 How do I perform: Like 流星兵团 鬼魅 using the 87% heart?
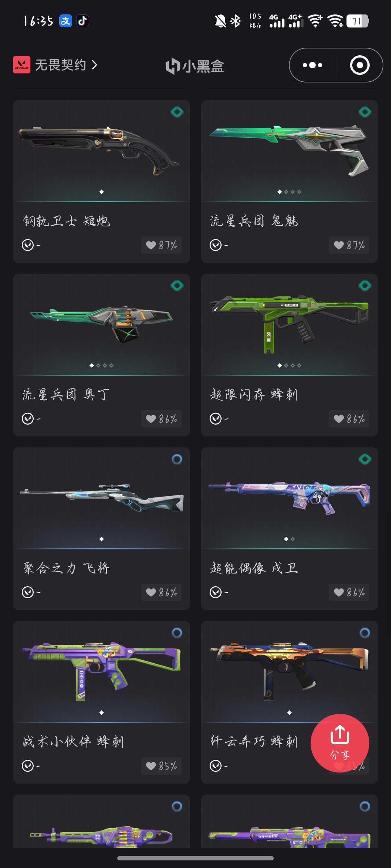(x=349, y=245)
